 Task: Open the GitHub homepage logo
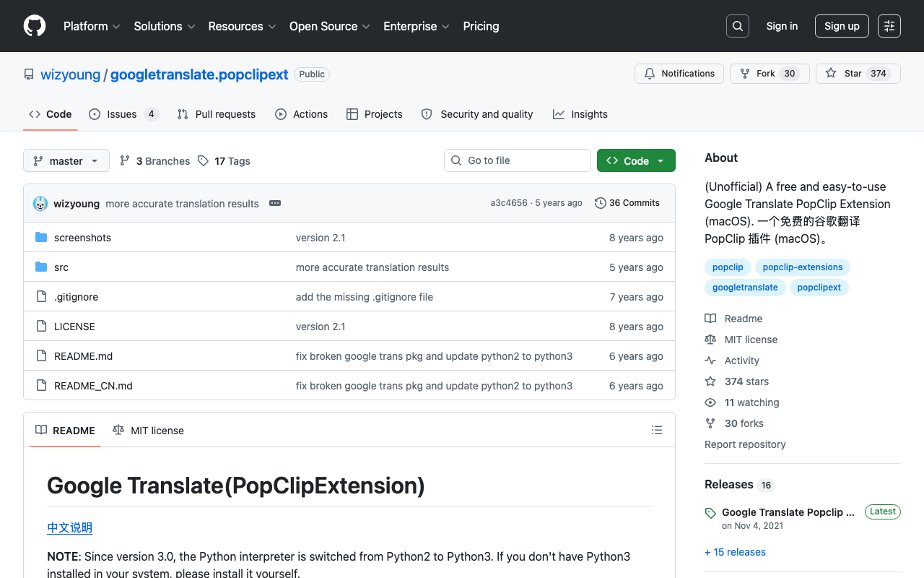tap(35, 26)
